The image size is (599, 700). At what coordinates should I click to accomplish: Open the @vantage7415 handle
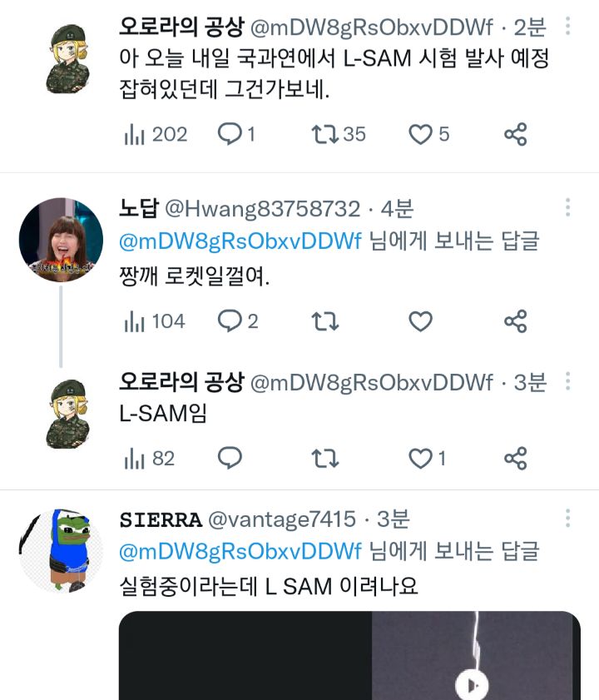282,519
